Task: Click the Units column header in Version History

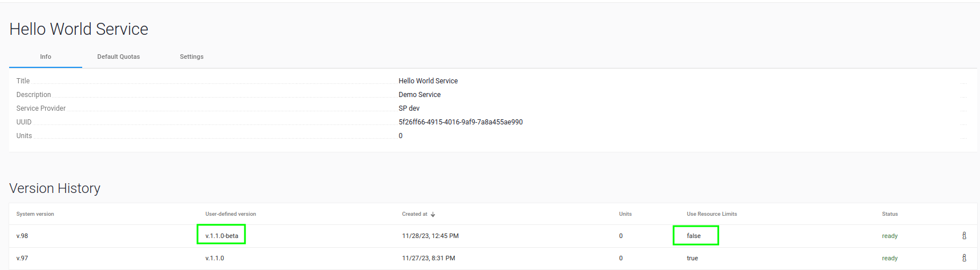Action: pos(625,214)
